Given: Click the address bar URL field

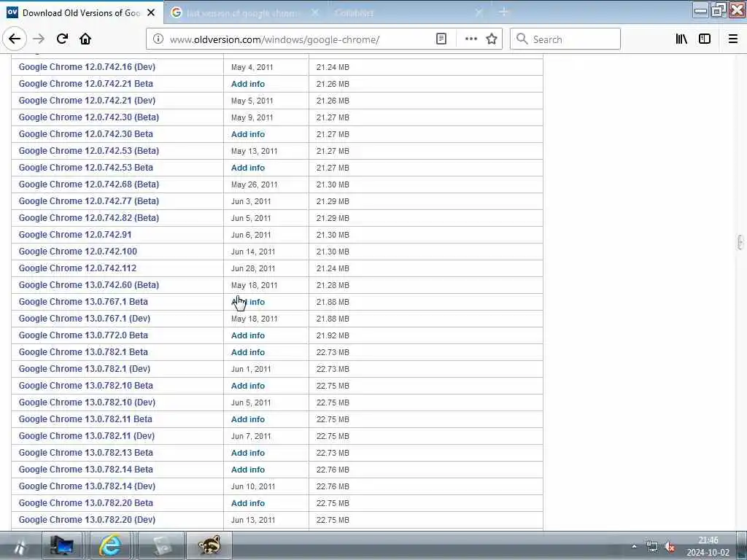Looking at the screenshot, I should pos(300,39).
